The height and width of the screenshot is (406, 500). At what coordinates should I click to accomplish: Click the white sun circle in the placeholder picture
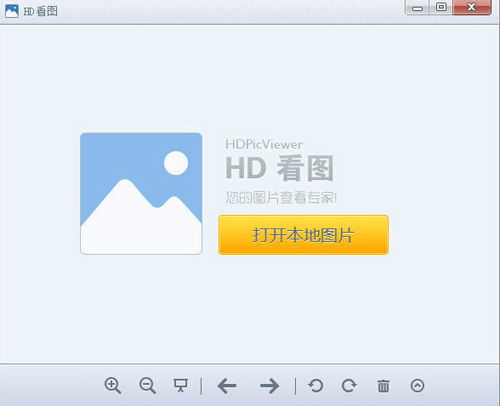click(176, 163)
